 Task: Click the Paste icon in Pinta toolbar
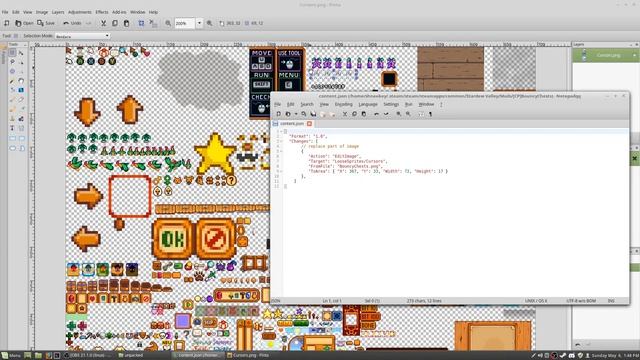tap(126, 23)
